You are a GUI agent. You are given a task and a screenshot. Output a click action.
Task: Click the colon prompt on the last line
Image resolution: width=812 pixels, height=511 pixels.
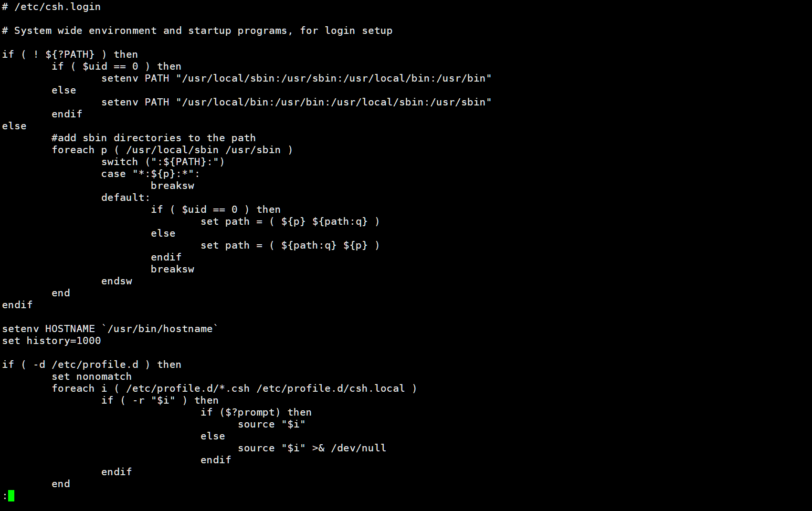coord(5,496)
